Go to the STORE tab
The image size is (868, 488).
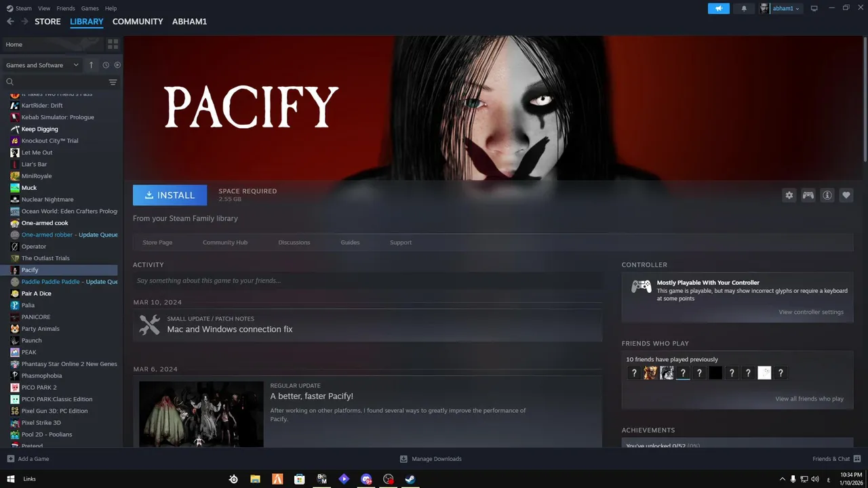coord(47,22)
